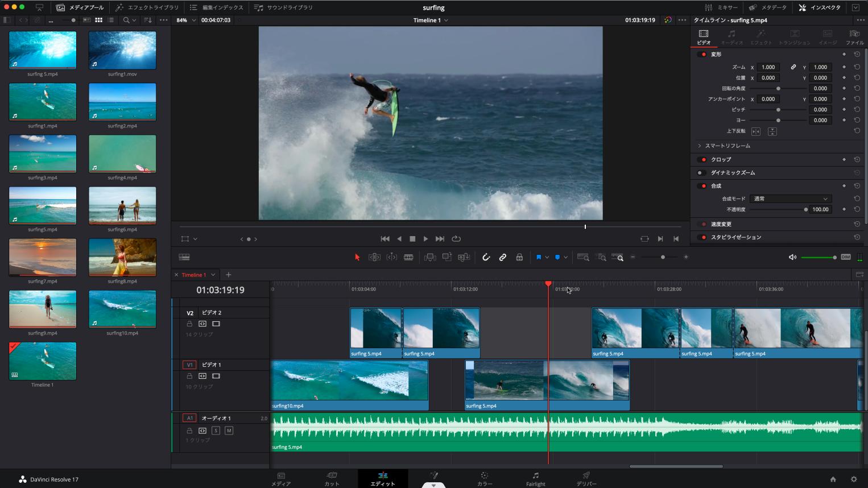Switch to the メディア page
The height and width of the screenshot is (488, 868).
(281, 479)
